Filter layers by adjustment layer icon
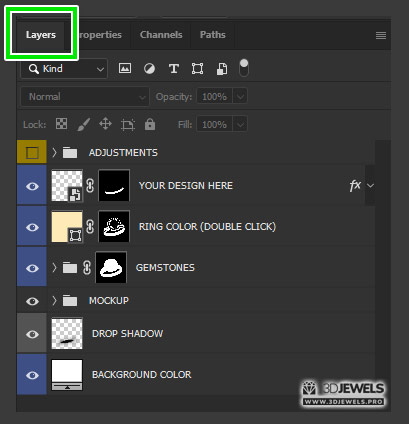The image size is (409, 424). click(x=149, y=69)
